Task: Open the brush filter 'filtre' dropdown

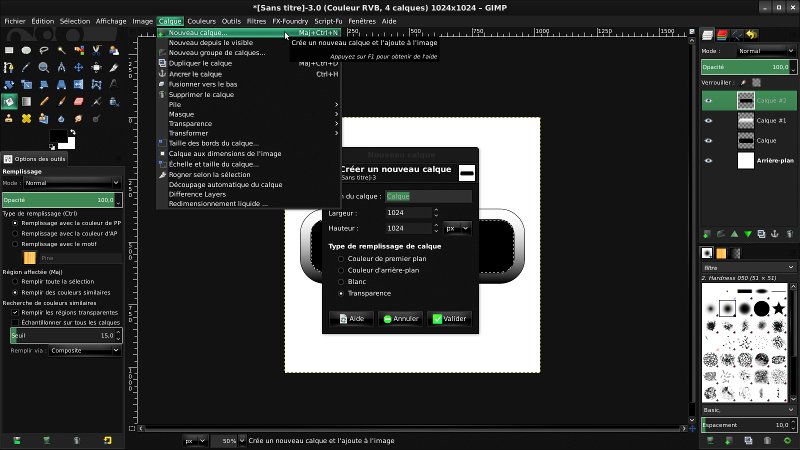Action: (748, 267)
